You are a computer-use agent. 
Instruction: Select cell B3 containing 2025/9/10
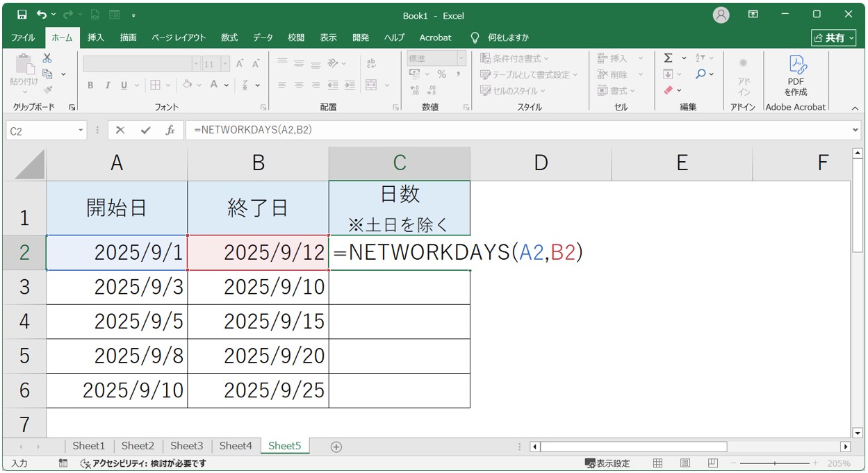(258, 287)
